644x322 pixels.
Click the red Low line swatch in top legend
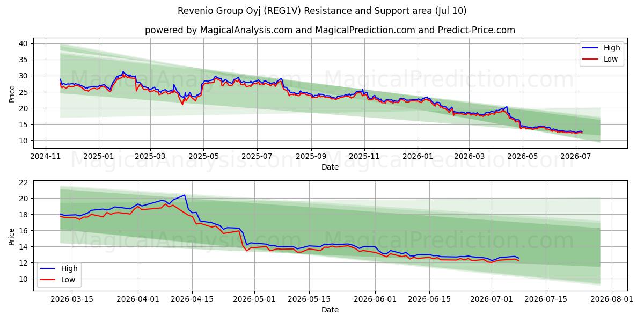click(x=591, y=60)
